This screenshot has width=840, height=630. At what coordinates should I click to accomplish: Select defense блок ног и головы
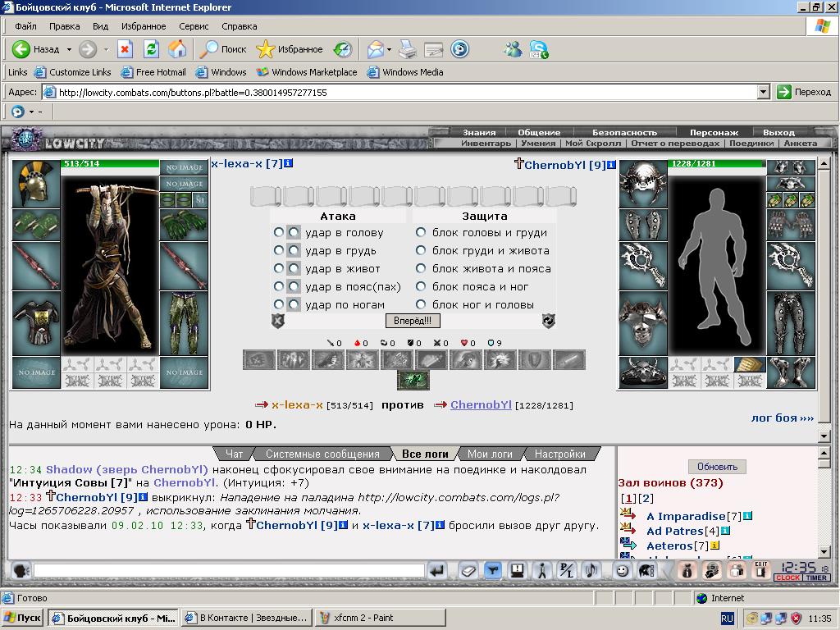(x=421, y=304)
